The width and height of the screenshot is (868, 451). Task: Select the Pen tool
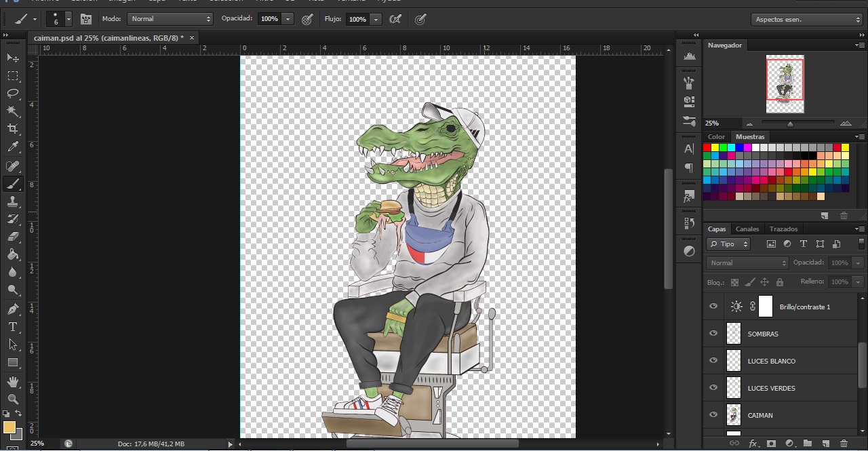click(x=12, y=309)
